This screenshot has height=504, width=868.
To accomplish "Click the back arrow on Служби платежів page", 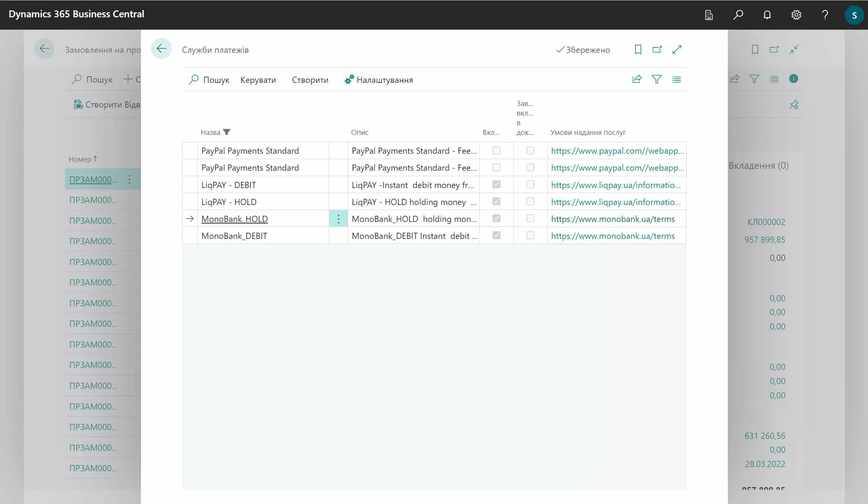I will (x=161, y=49).
